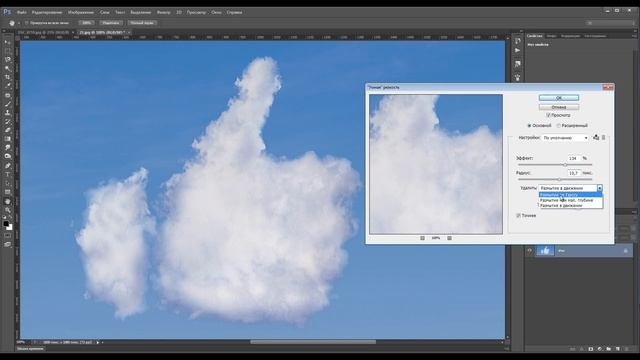This screenshot has height=360, width=640.
Task: Click the Радиус value input field
Action: coord(573,173)
